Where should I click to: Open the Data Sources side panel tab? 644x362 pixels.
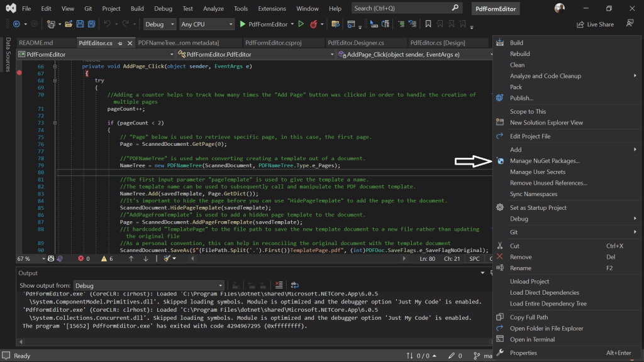click(8, 54)
